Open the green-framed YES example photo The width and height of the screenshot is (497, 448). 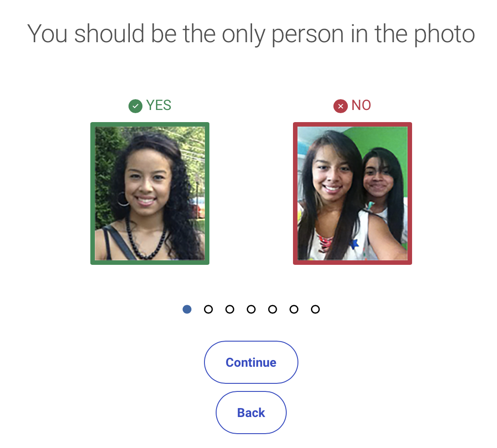150,193
